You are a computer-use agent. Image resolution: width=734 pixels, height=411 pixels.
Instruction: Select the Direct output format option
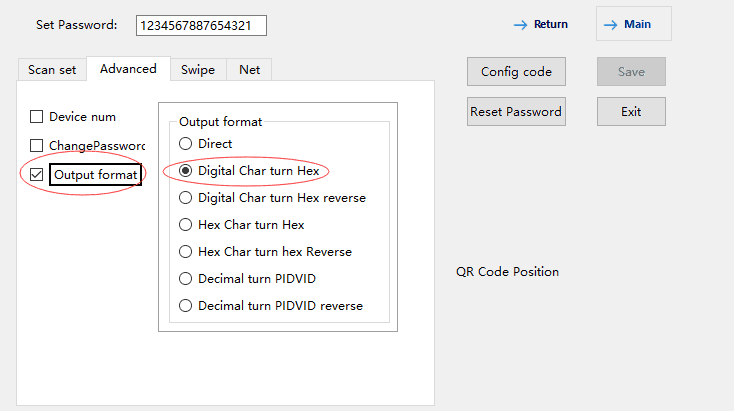186,144
